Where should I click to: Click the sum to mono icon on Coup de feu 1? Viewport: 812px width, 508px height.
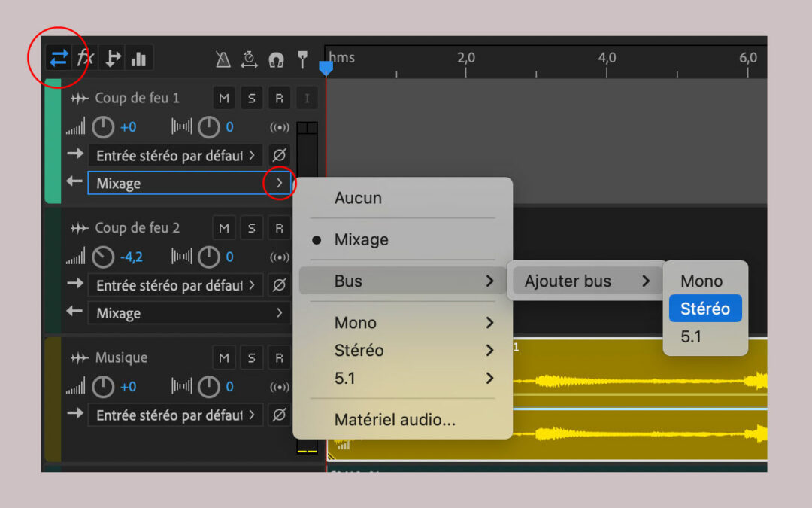[279, 127]
